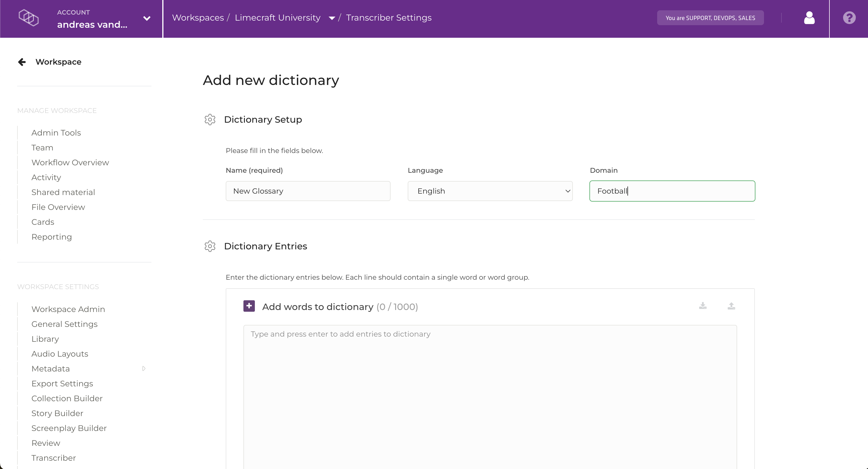The height and width of the screenshot is (469, 868).
Task: Click the download dictionary entries icon
Action: click(703, 306)
